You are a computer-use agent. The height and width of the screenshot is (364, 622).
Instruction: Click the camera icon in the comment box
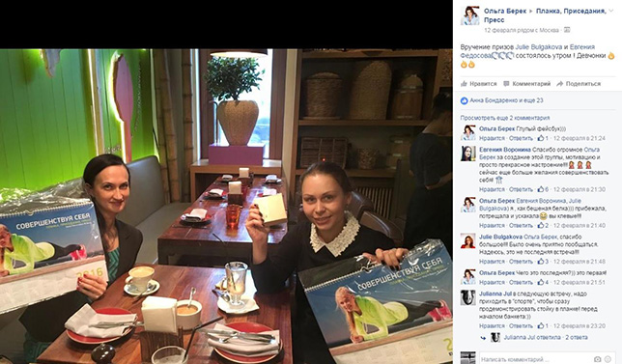pyautogui.click(x=598, y=359)
